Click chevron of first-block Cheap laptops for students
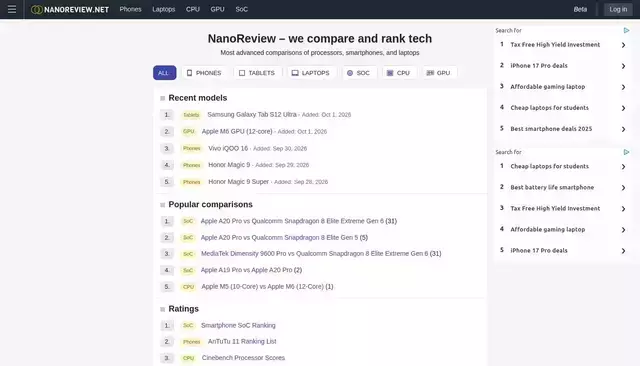The height and width of the screenshot is (366, 640). coord(623,108)
